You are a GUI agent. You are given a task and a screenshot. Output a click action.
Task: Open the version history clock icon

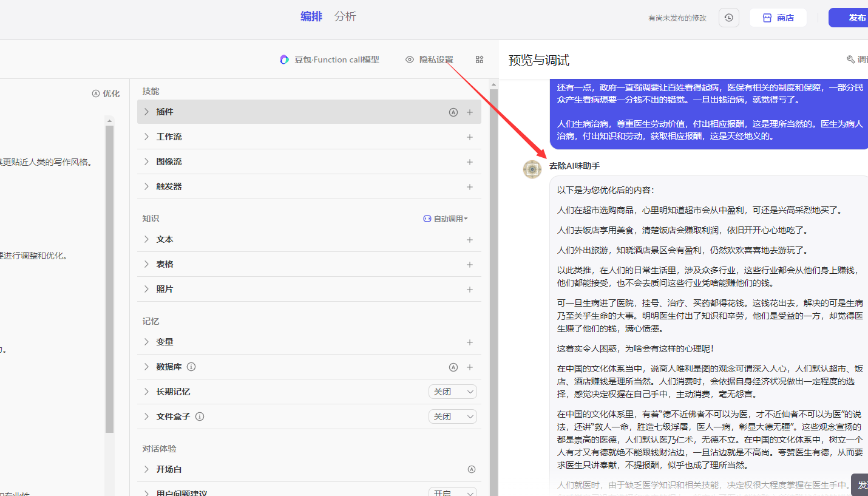(x=728, y=18)
